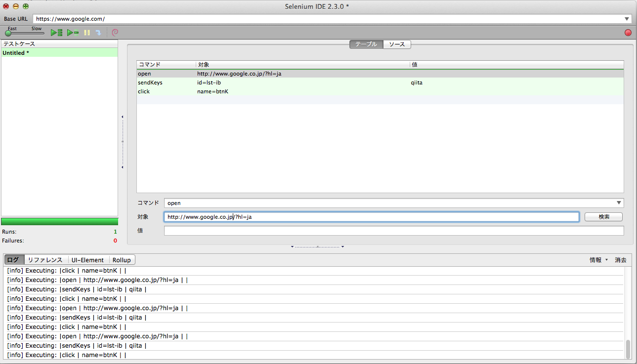The width and height of the screenshot is (637, 364).
Task: Toggle the red Record button
Action: pyautogui.click(x=628, y=33)
